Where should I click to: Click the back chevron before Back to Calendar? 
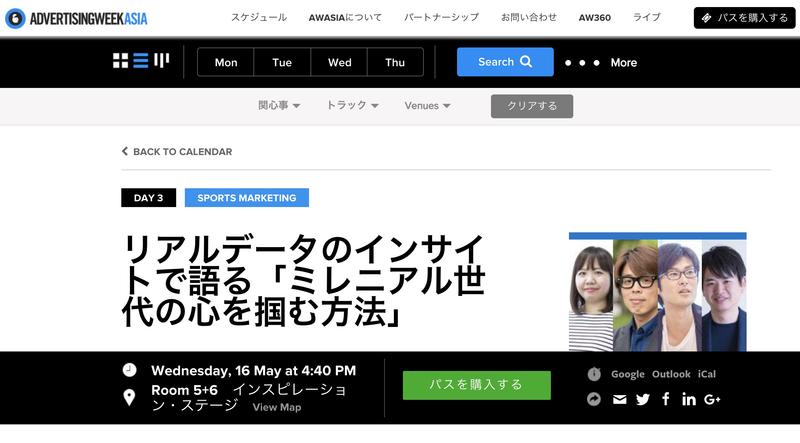124,151
